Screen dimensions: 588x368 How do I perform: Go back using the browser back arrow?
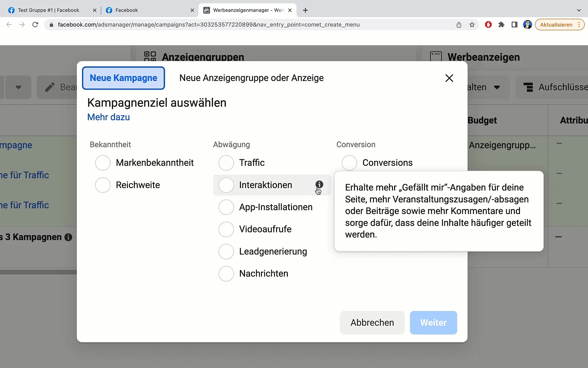click(x=9, y=25)
